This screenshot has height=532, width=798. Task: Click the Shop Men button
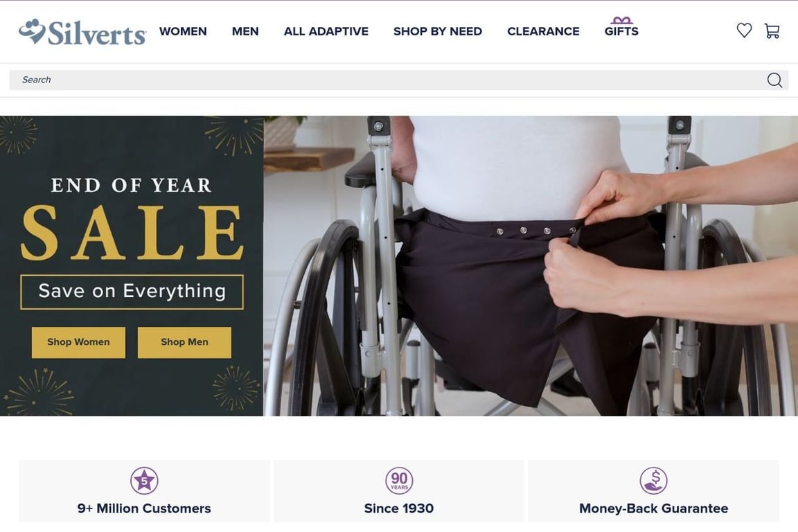point(184,342)
